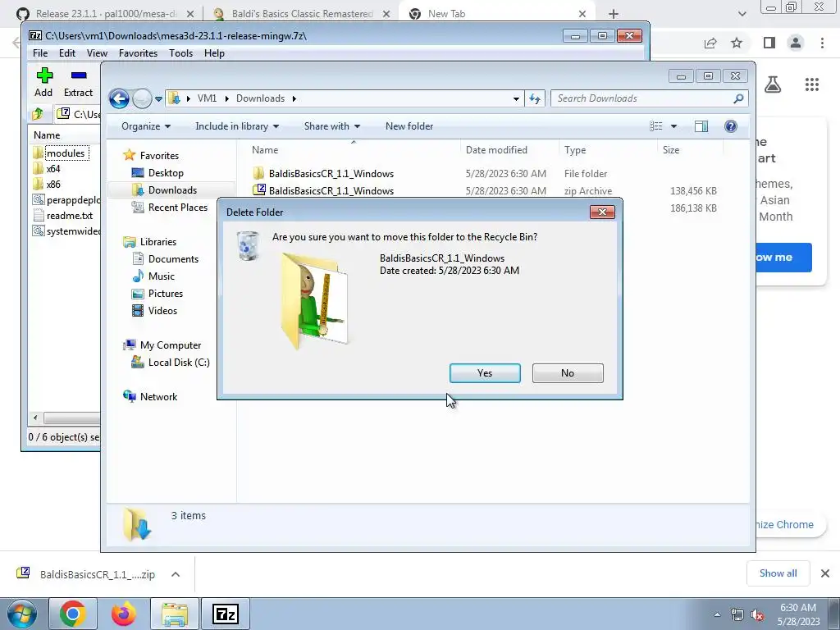Cancel deletion with the No button
Image resolution: width=840 pixels, height=630 pixels.
pyautogui.click(x=568, y=373)
